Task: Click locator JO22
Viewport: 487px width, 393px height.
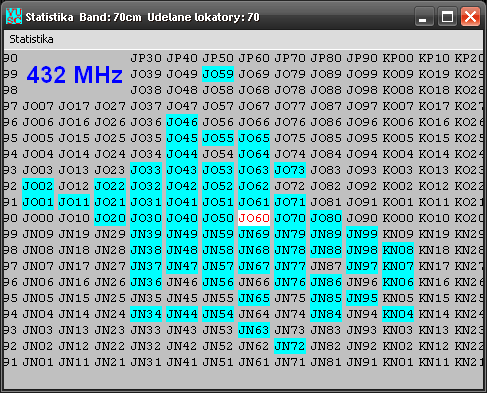Action: tap(110, 186)
